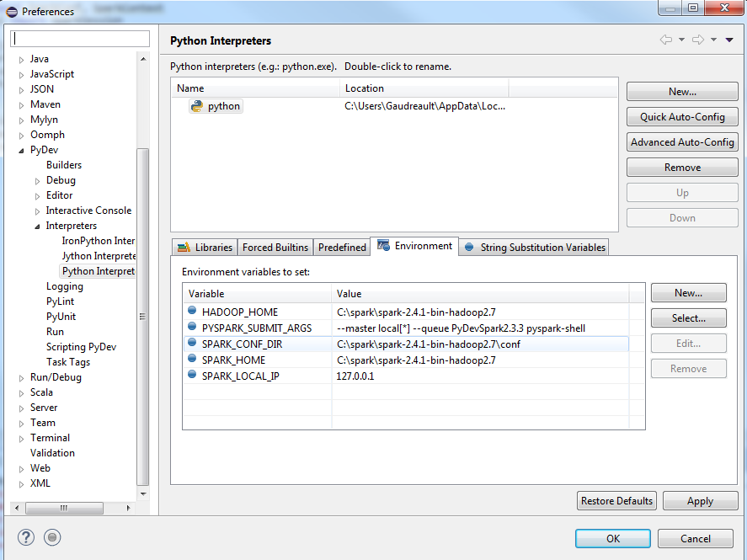Select Scripting PyDev in the tree
The width and height of the screenshot is (747, 560).
click(x=81, y=347)
